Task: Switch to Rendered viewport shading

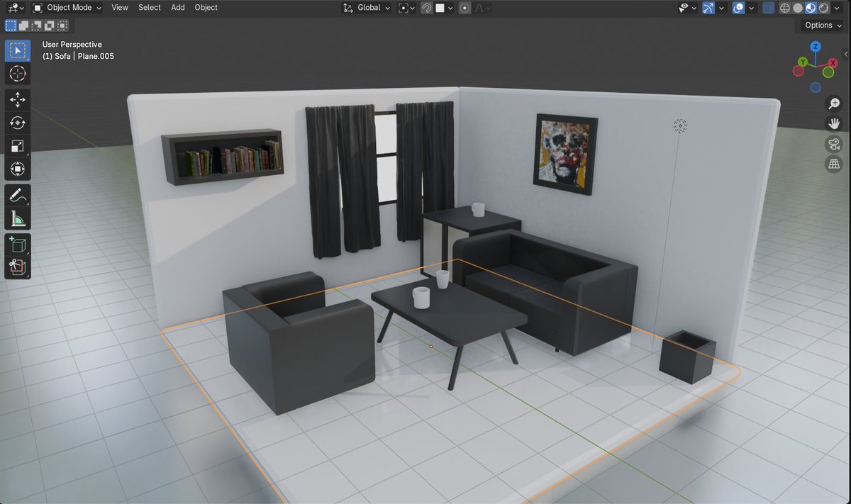Action: pyautogui.click(x=822, y=8)
